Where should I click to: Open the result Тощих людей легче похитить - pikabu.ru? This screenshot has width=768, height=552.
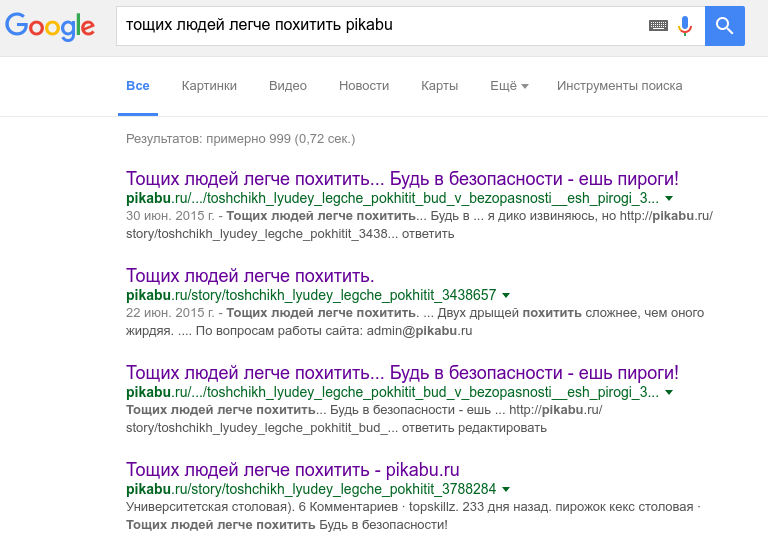click(x=292, y=470)
